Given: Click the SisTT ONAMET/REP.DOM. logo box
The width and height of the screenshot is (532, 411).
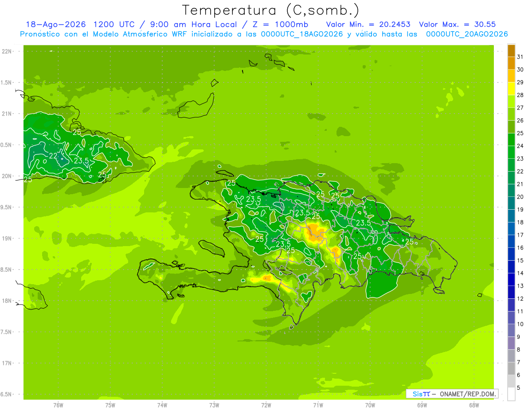Looking at the screenshot, I should coord(452,394).
